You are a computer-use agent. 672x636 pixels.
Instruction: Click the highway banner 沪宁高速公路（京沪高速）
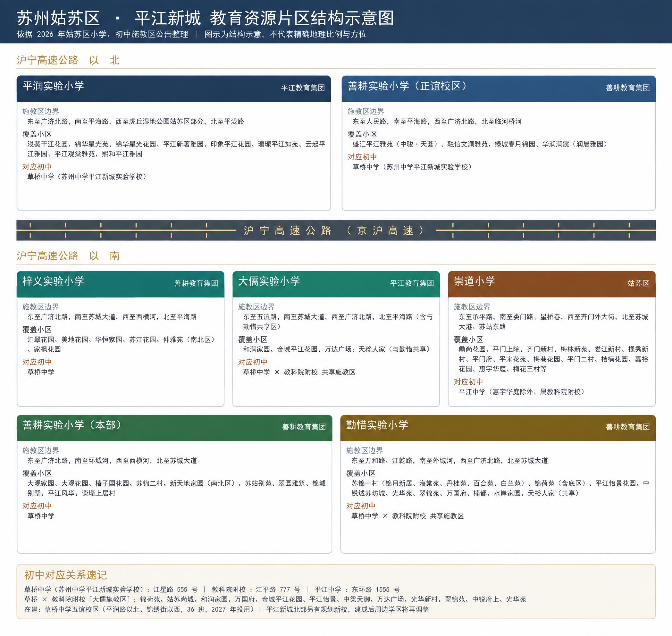[336, 230]
